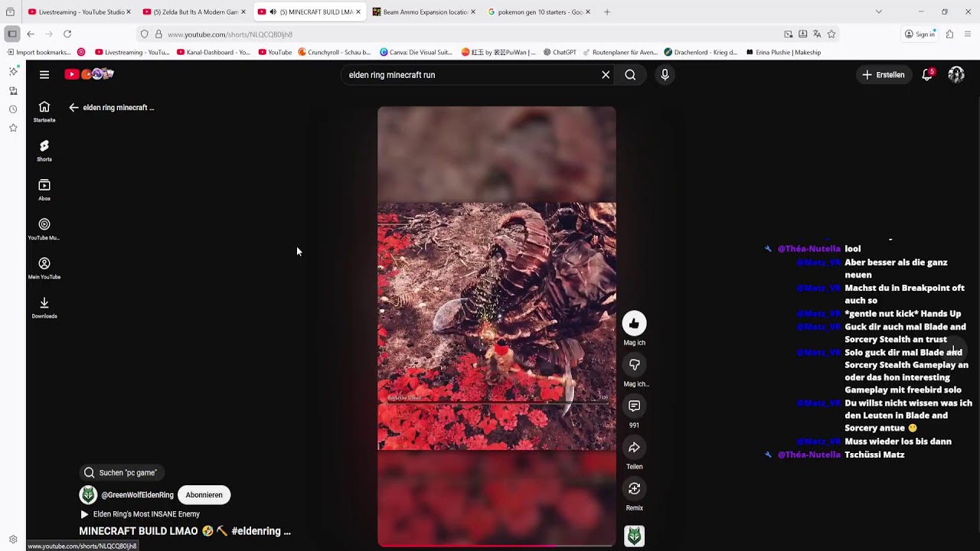Open the 991 comments on the Short
The image size is (980, 551).
[x=634, y=406]
